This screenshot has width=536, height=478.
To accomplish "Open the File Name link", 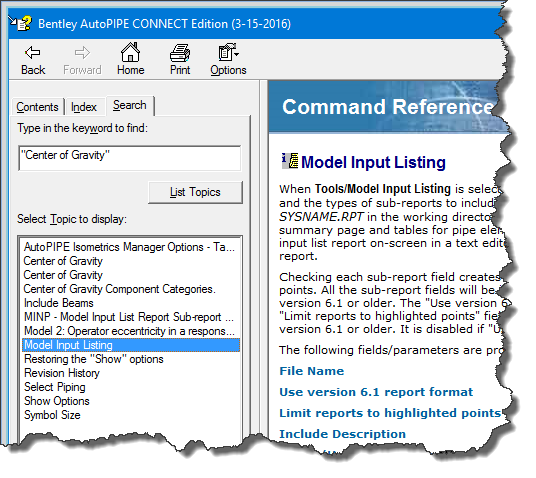I will coord(311,371).
